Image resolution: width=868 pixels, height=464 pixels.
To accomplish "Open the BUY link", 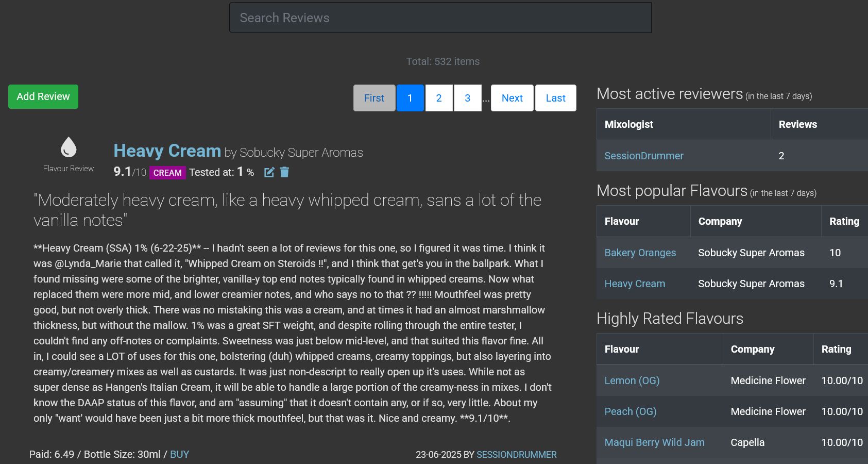I will tap(180, 454).
